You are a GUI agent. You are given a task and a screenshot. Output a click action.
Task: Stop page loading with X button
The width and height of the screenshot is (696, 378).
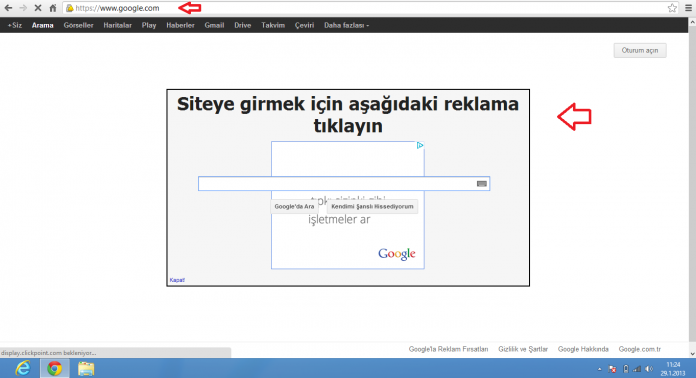(38, 8)
